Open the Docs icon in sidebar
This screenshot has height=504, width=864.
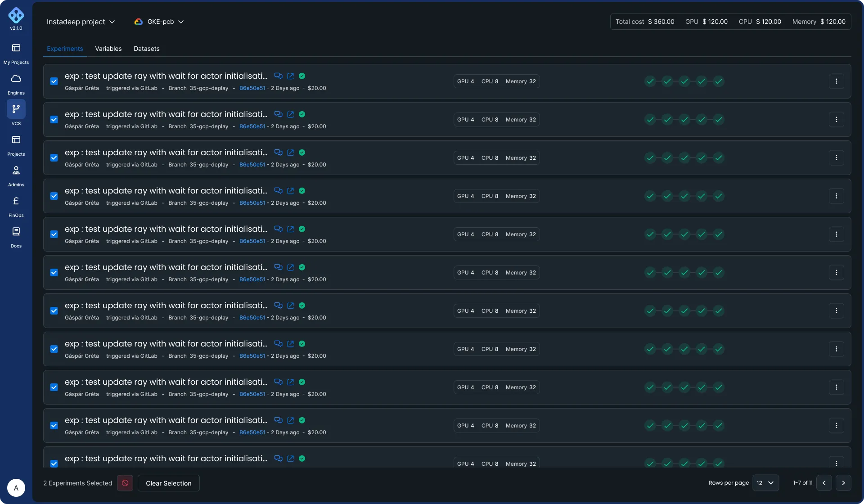[16, 232]
